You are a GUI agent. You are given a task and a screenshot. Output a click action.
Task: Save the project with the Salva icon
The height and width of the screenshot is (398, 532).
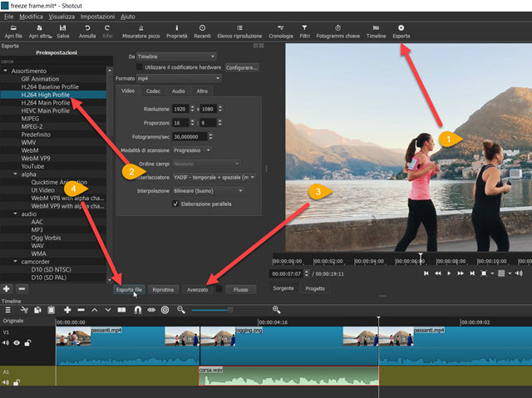[x=63, y=32]
